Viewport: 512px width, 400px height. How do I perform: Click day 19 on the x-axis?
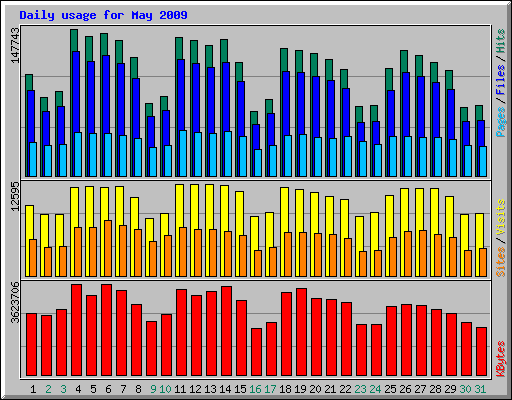click(300, 389)
